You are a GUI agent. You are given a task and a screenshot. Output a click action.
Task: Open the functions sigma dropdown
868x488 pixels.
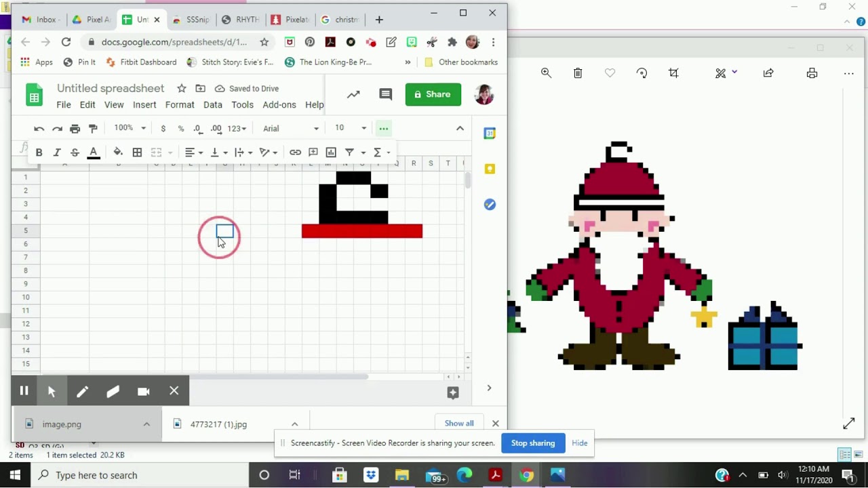click(382, 152)
